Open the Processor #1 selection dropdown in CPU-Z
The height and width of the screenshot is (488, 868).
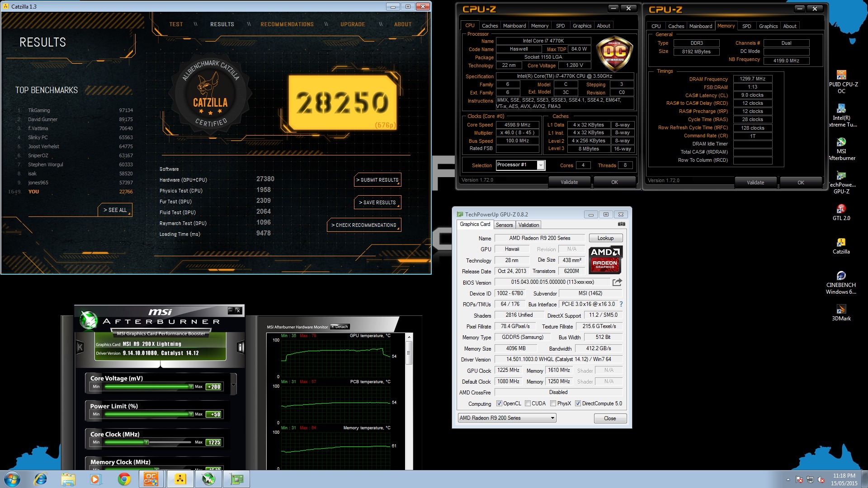(x=541, y=165)
